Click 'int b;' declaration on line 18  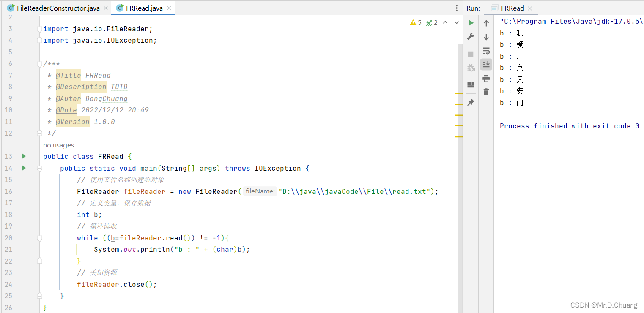click(89, 215)
